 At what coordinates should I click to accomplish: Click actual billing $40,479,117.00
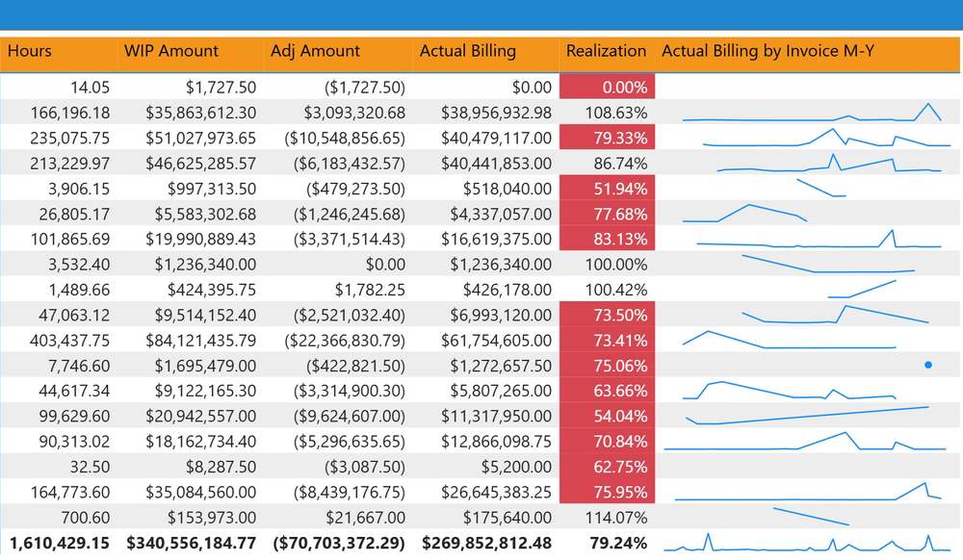pos(496,138)
